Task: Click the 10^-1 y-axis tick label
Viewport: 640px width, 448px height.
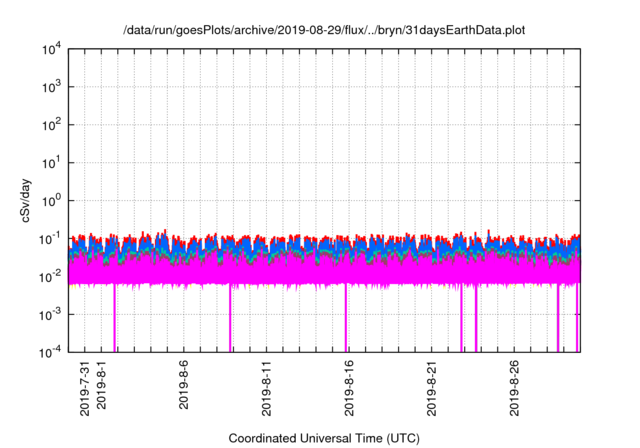Action: [x=50, y=239]
